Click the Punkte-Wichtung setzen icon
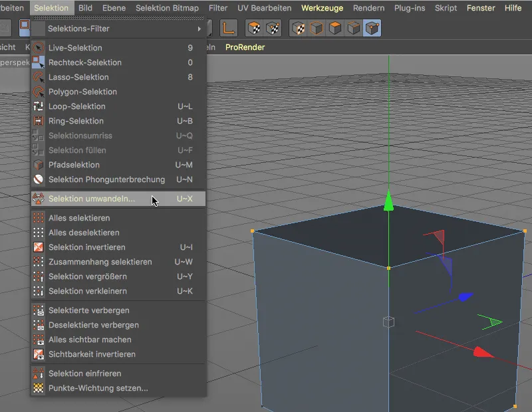 pos(39,388)
